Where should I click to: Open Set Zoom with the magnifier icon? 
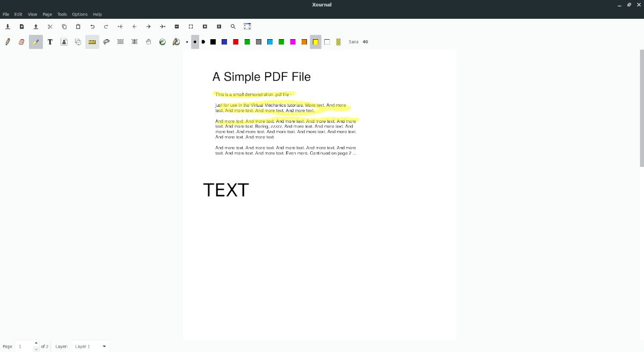[233, 26]
